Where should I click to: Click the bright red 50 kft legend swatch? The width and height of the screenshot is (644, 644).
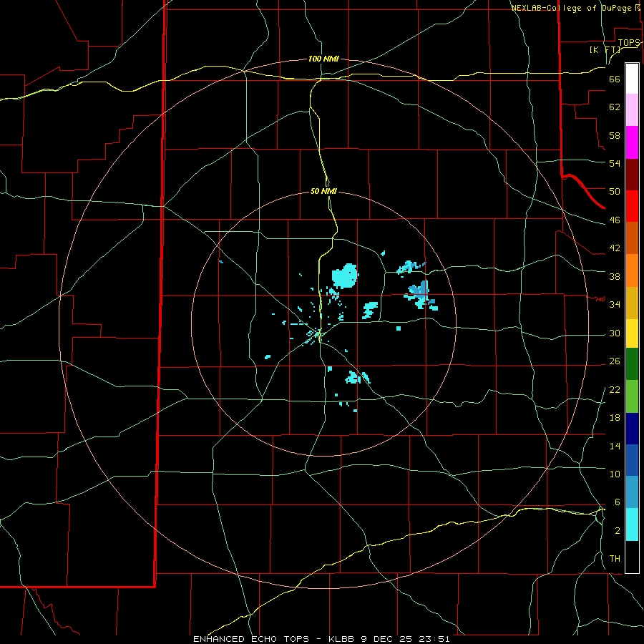coord(632,206)
